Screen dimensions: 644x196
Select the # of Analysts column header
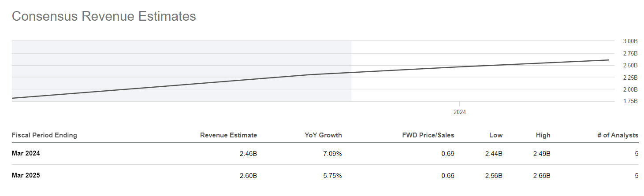pos(618,135)
